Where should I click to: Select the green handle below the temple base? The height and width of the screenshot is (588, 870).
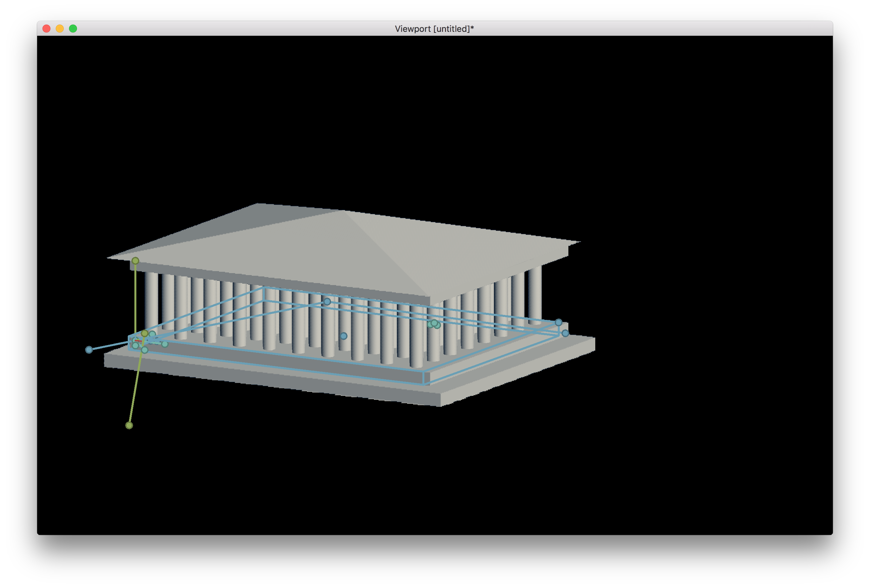pyautogui.click(x=129, y=425)
